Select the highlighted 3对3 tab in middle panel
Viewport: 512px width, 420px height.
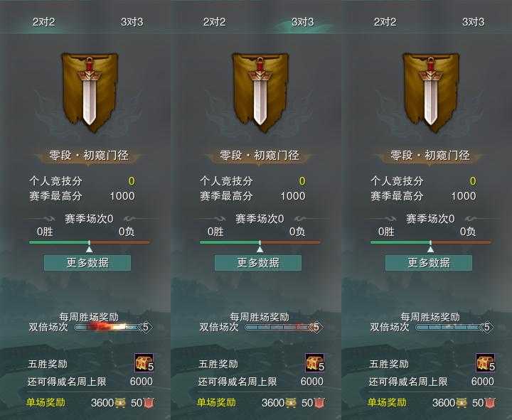tap(302, 22)
